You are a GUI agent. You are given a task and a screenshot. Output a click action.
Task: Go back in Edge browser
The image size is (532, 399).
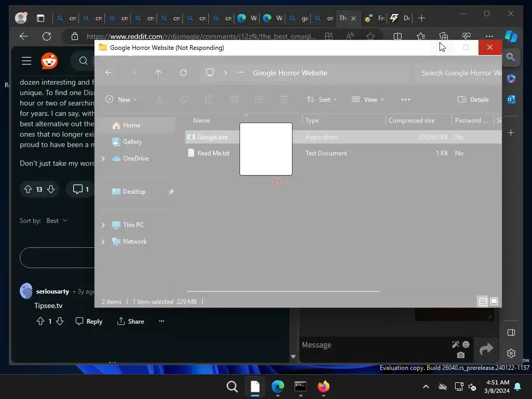24,36
